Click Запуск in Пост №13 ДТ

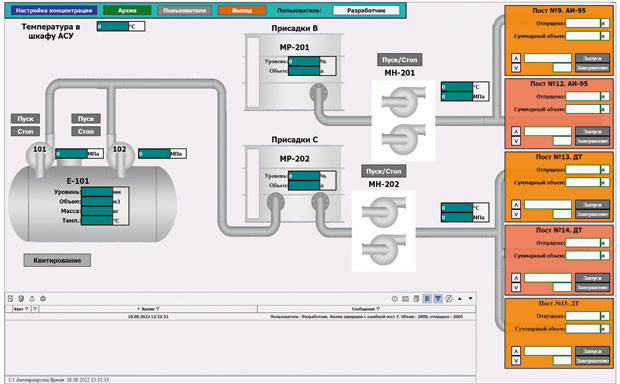point(592,205)
